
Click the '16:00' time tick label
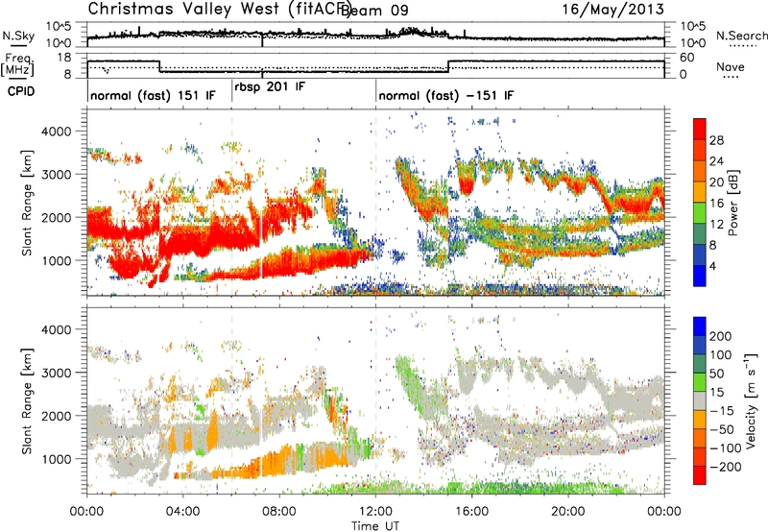point(471,512)
